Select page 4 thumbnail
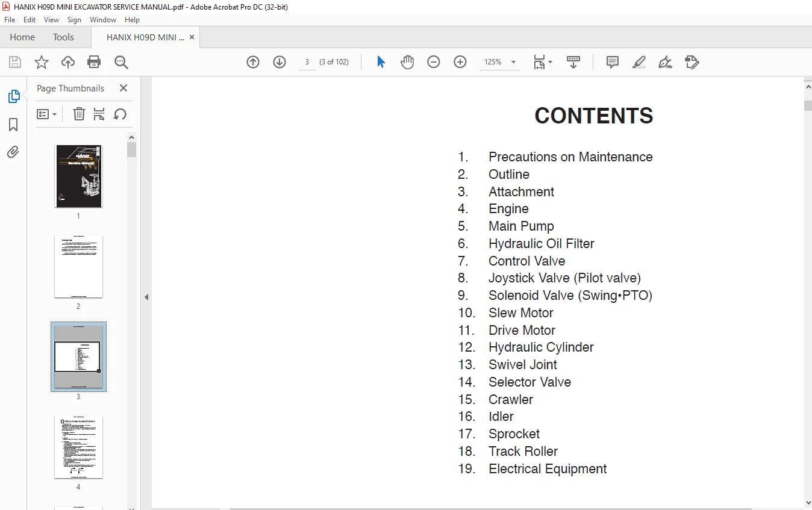812x510 pixels. tap(78, 447)
